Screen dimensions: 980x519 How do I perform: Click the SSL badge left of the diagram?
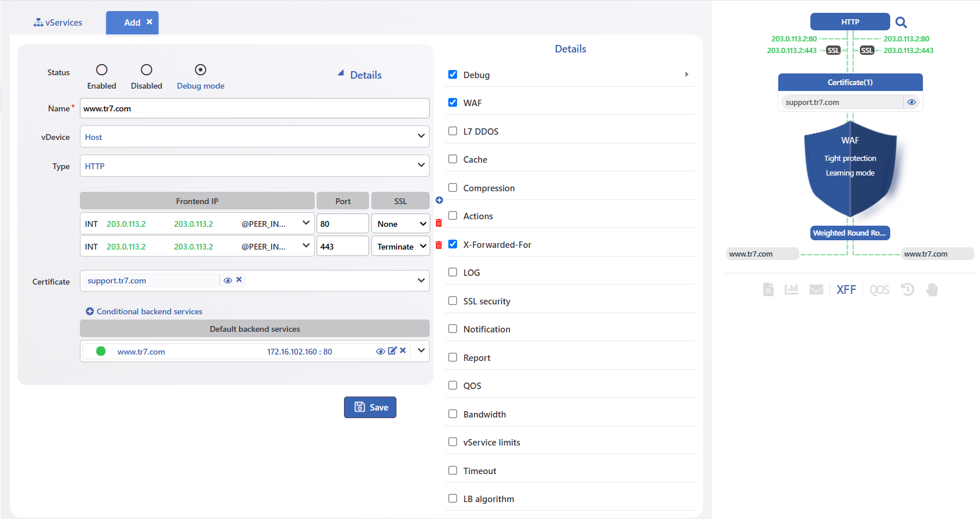click(x=833, y=51)
